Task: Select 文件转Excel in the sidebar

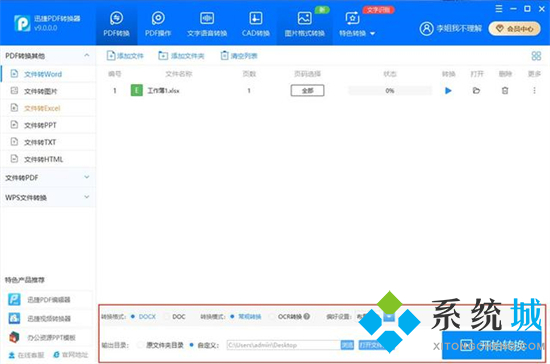Action: click(x=48, y=108)
